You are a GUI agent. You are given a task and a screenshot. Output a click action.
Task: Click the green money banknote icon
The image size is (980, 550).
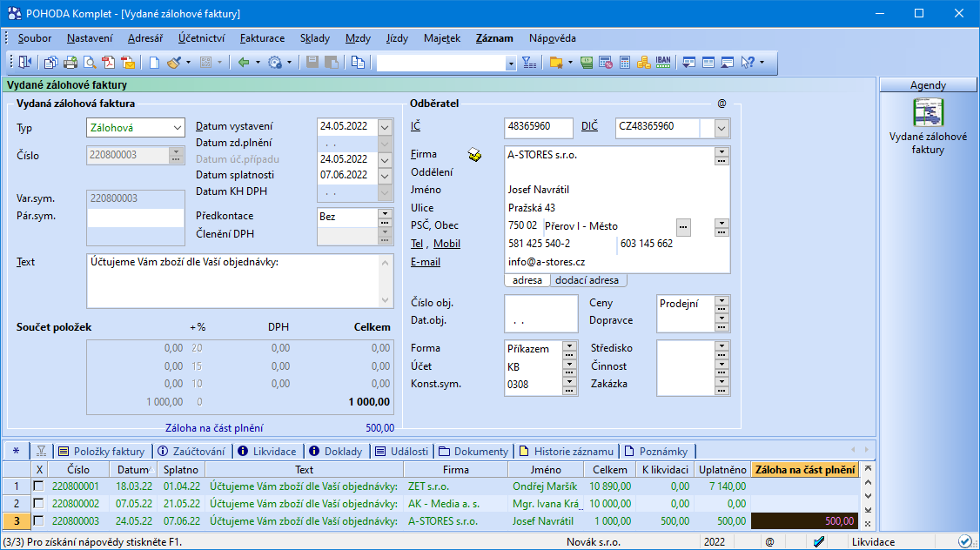[x=587, y=62]
